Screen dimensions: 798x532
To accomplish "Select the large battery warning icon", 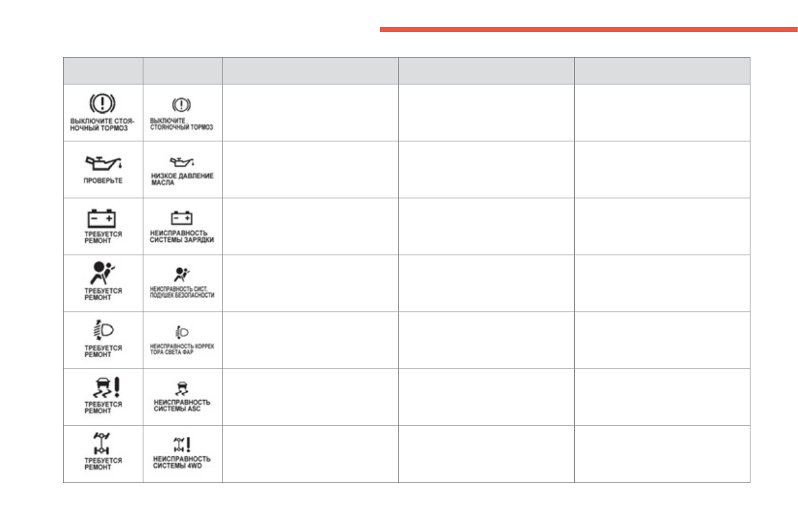I will point(103,218).
